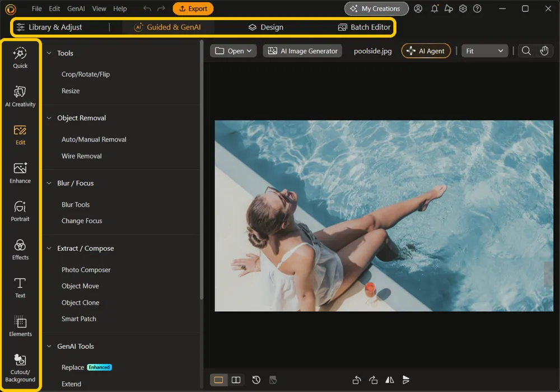Activate the zoom magnifier tool

pyautogui.click(x=526, y=51)
